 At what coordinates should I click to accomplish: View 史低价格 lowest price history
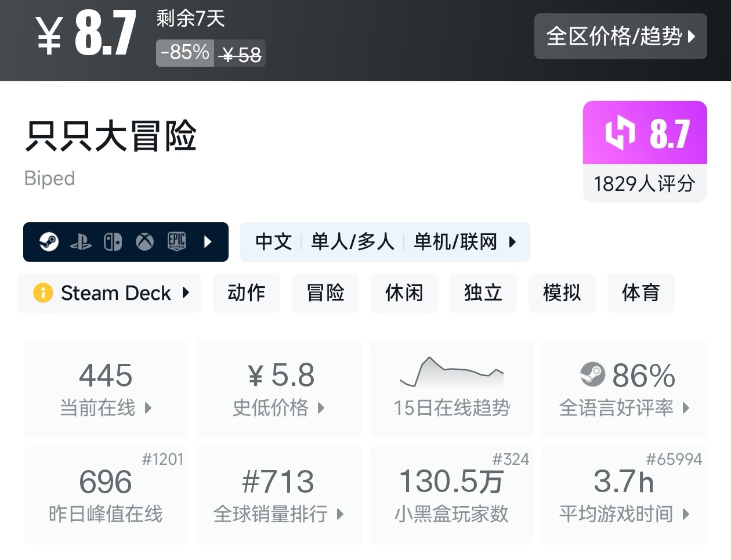(278, 389)
